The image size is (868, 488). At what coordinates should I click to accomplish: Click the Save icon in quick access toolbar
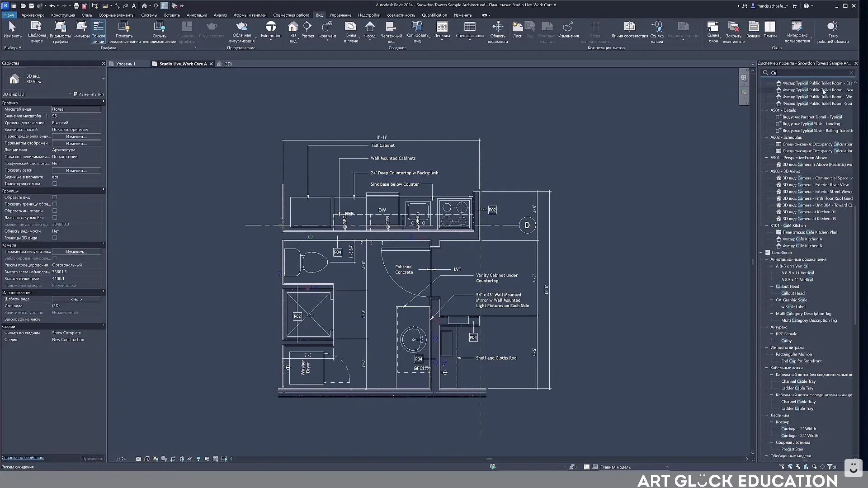(32, 6)
